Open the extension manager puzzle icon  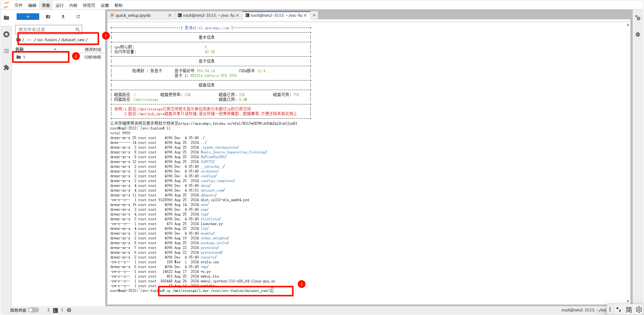tap(7, 68)
